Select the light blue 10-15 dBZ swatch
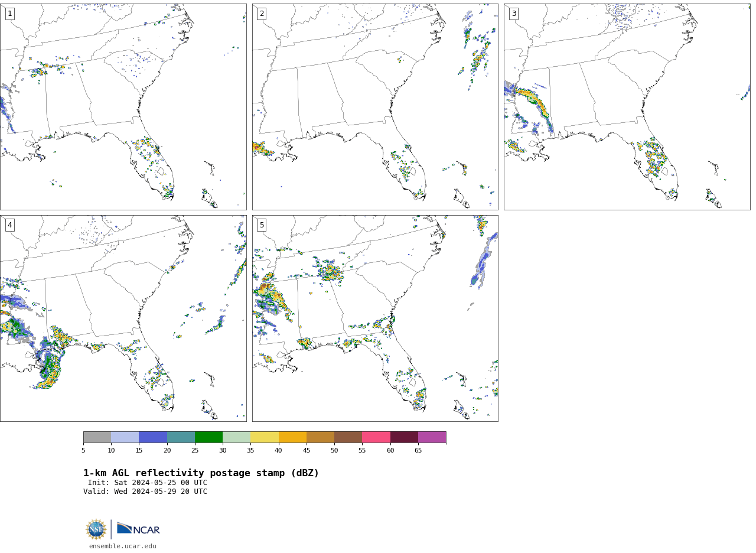756x553 pixels. coord(125,437)
